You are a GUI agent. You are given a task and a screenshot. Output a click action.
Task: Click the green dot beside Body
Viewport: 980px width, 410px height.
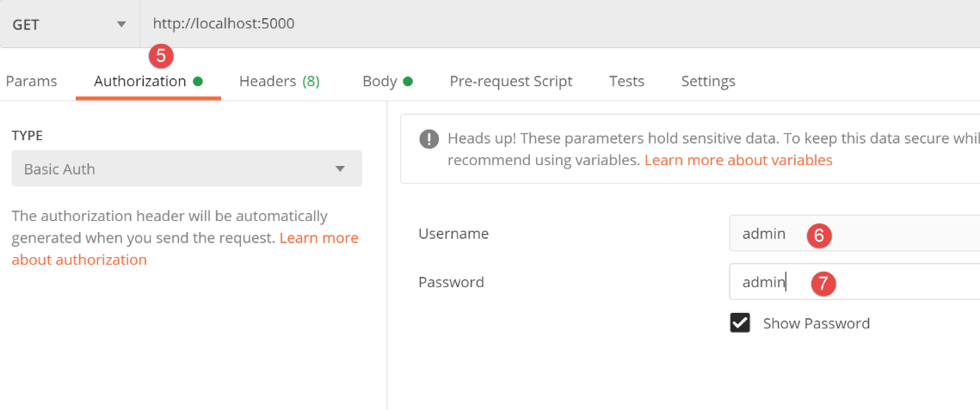408,82
